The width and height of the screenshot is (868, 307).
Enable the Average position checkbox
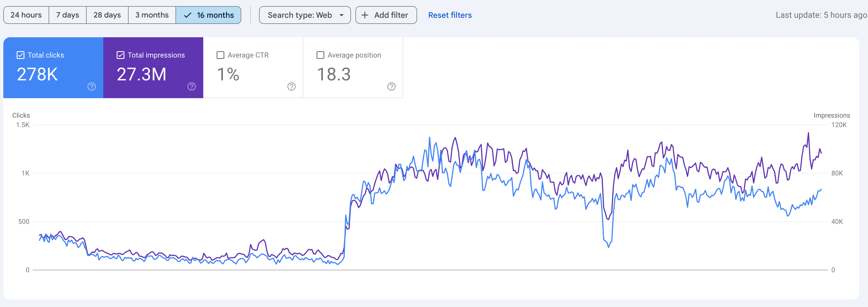click(320, 55)
